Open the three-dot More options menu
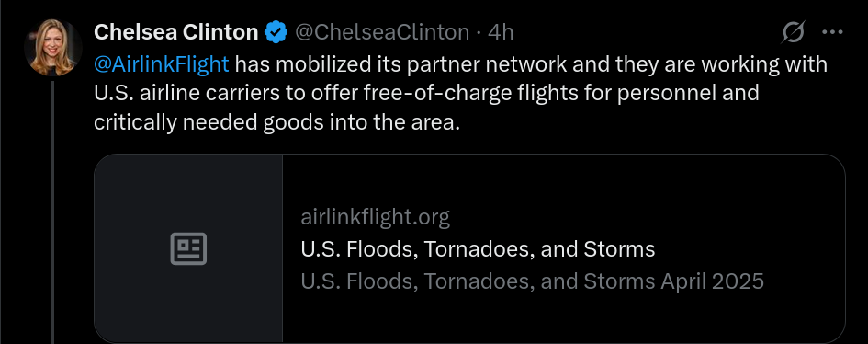 832,32
